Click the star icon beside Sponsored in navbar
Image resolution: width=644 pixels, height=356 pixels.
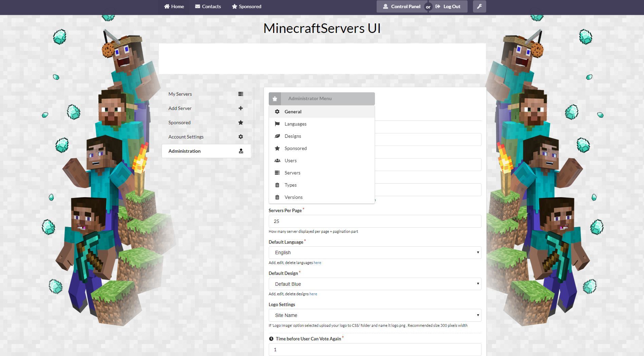coord(234,6)
